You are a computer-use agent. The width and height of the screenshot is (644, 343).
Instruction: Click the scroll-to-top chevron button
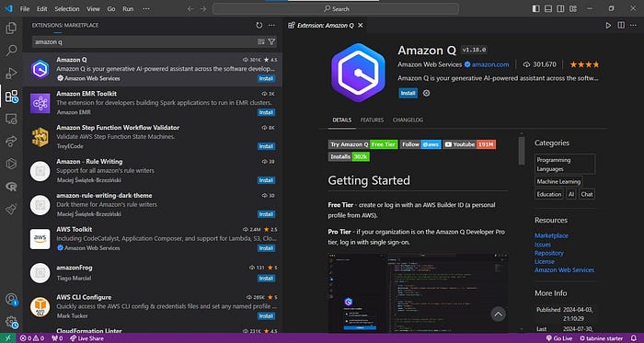click(498, 314)
